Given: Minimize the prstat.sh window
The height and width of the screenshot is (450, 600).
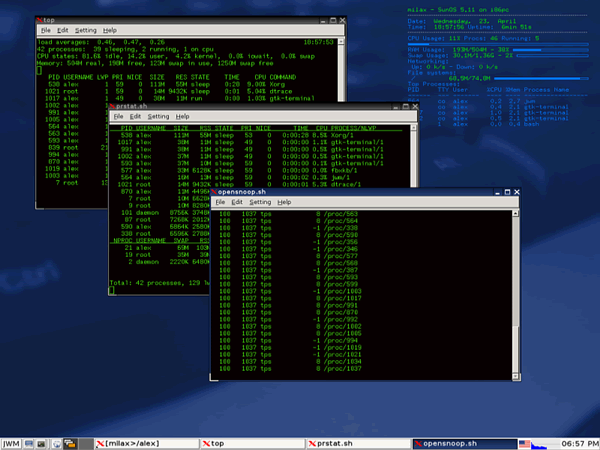Looking at the screenshot, I should [396, 106].
